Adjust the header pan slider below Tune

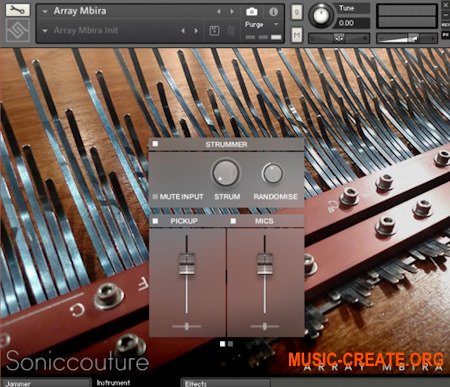339,38
